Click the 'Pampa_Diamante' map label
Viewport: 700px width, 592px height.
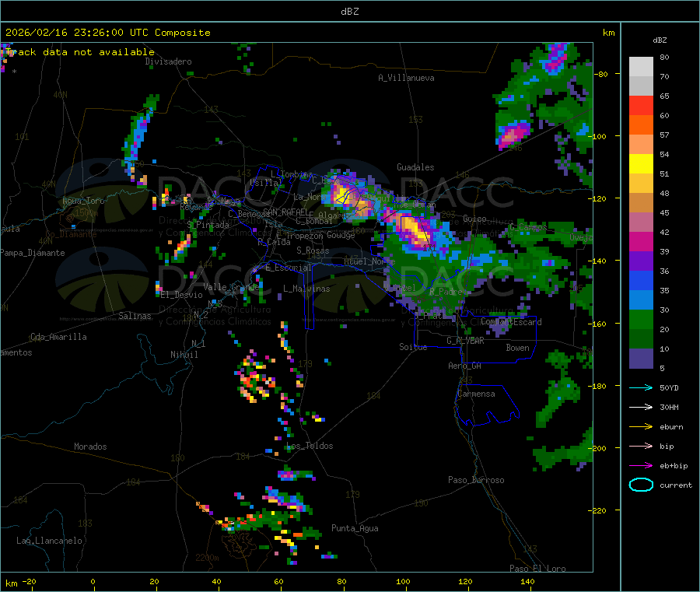pos(32,253)
